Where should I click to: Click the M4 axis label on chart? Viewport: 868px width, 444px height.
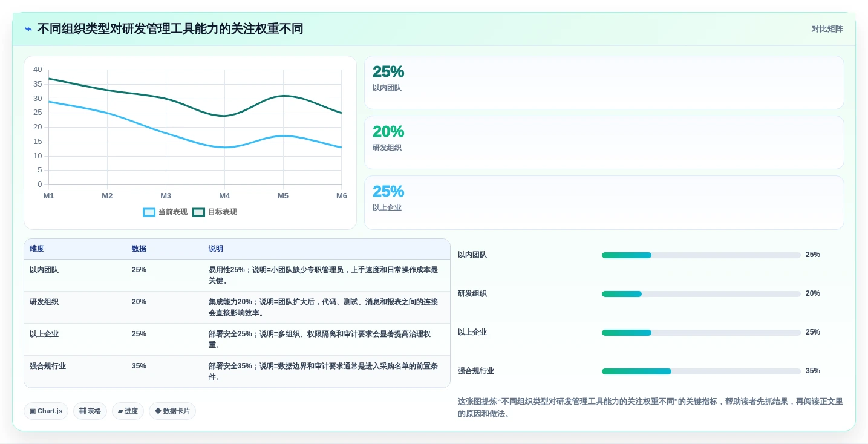click(x=224, y=196)
